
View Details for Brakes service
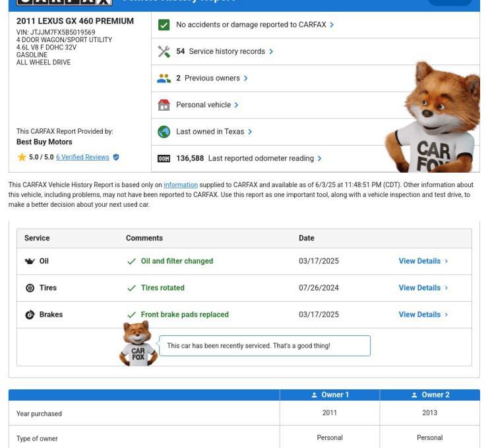tap(423, 315)
